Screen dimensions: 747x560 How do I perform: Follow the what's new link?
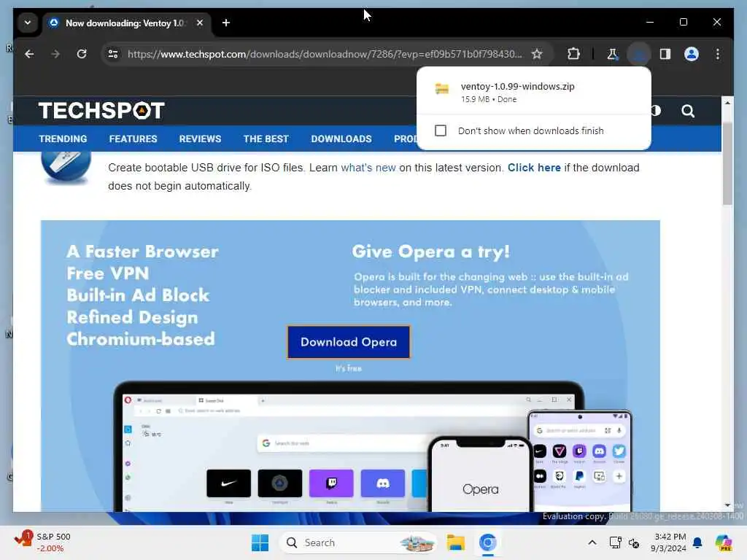(x=368, y=168)
